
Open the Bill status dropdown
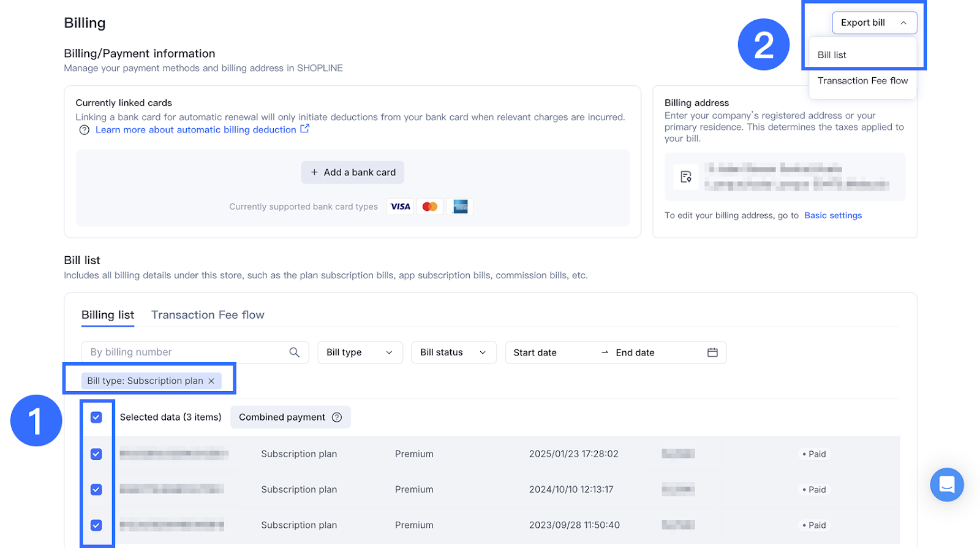tap(453, 352)
